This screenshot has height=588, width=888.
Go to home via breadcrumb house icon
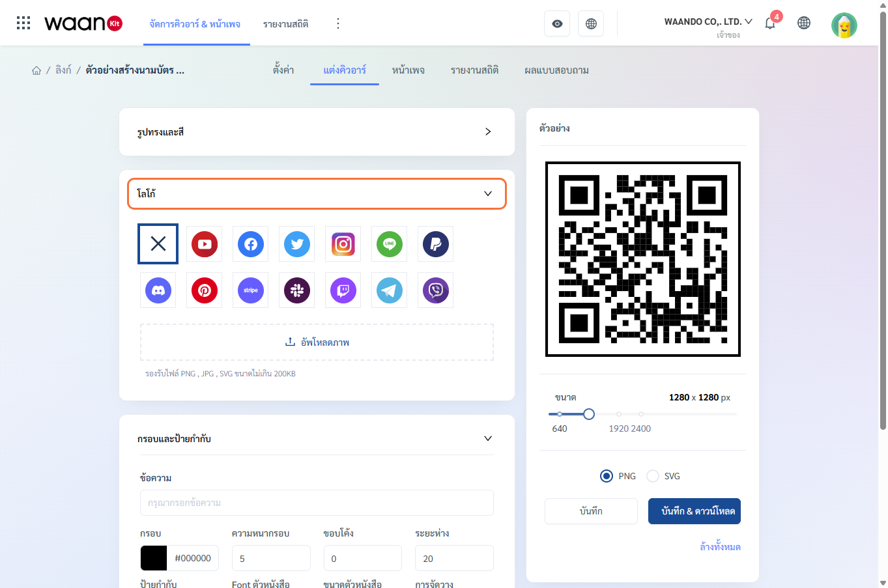36,70
